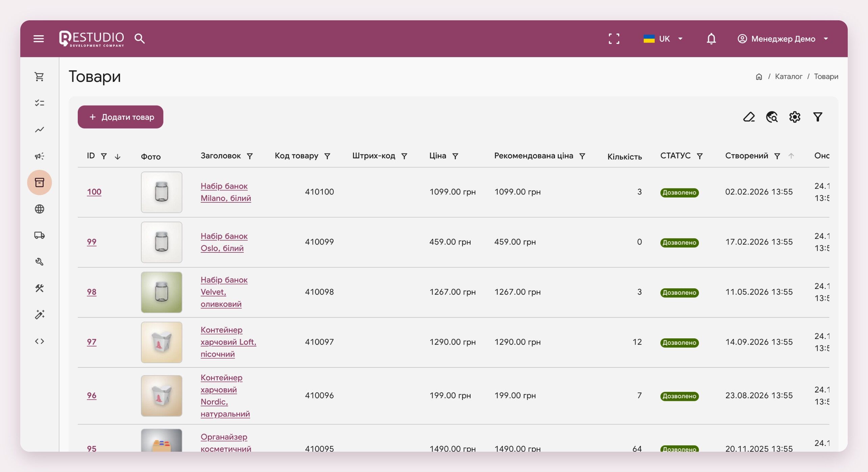Expand the UK language dropdown

[663, 39]
